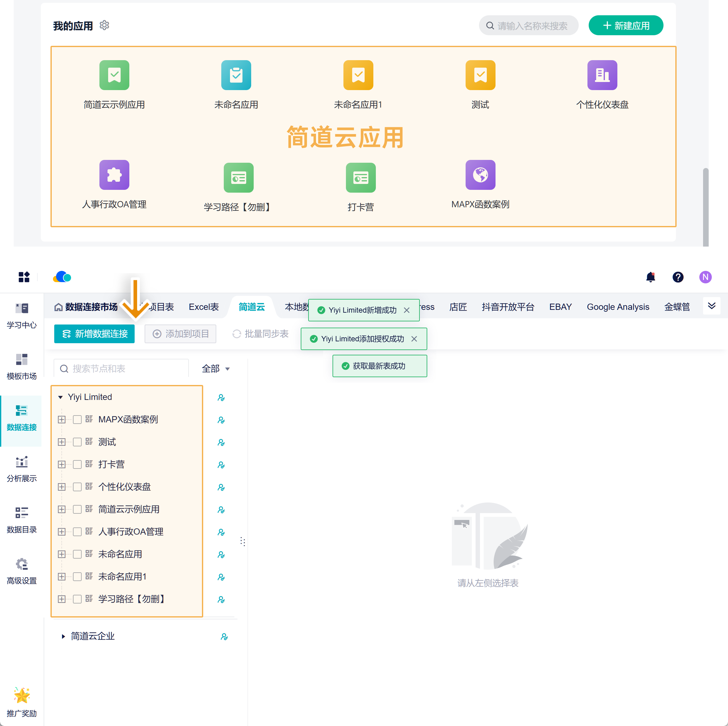Open the 全部 filter dropdown

[x=216, y=369]
